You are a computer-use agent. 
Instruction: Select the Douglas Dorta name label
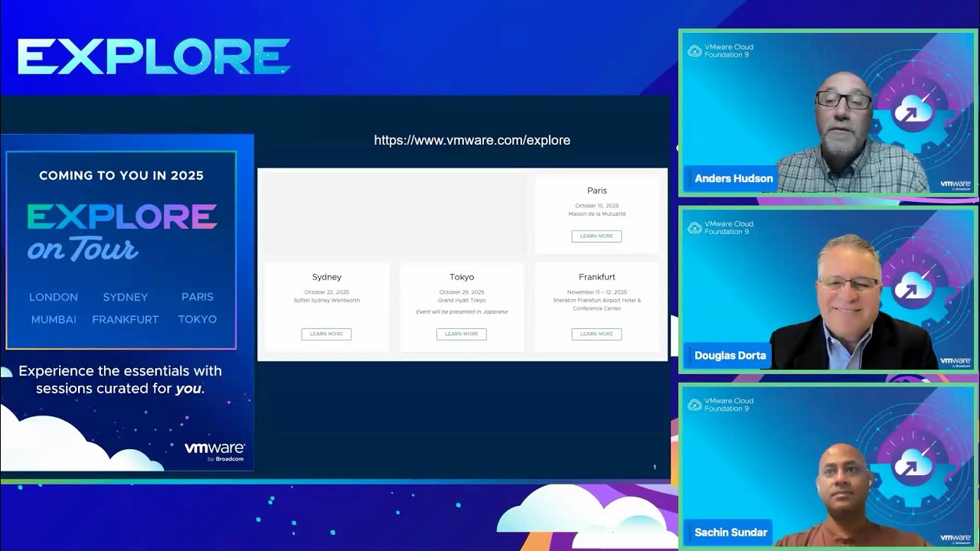click(x=730, y=356)
